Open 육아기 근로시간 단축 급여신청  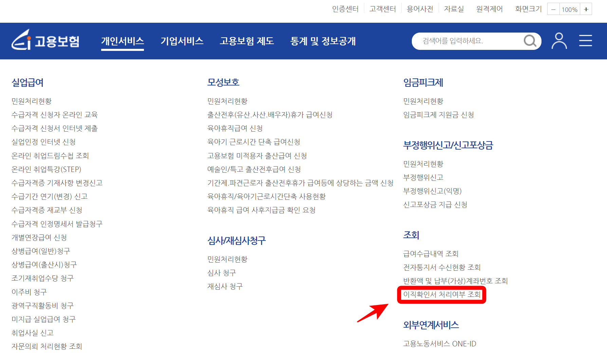click(x=254, y=142)
